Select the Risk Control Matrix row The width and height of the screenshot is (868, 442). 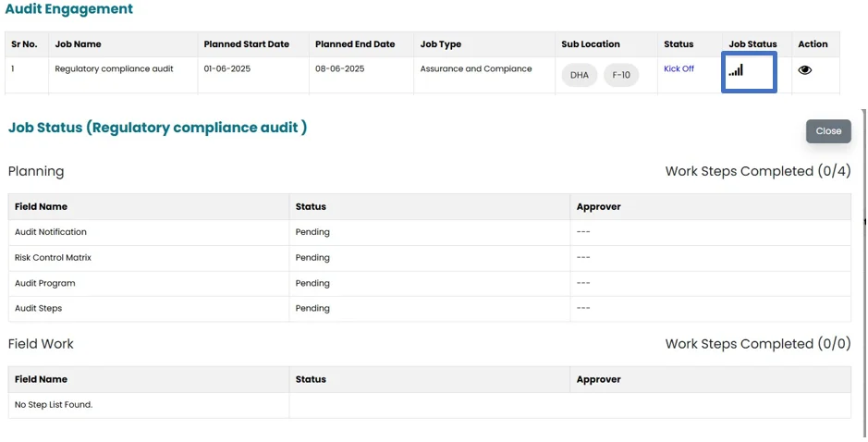pyautogui.click(x=53, y=258)
